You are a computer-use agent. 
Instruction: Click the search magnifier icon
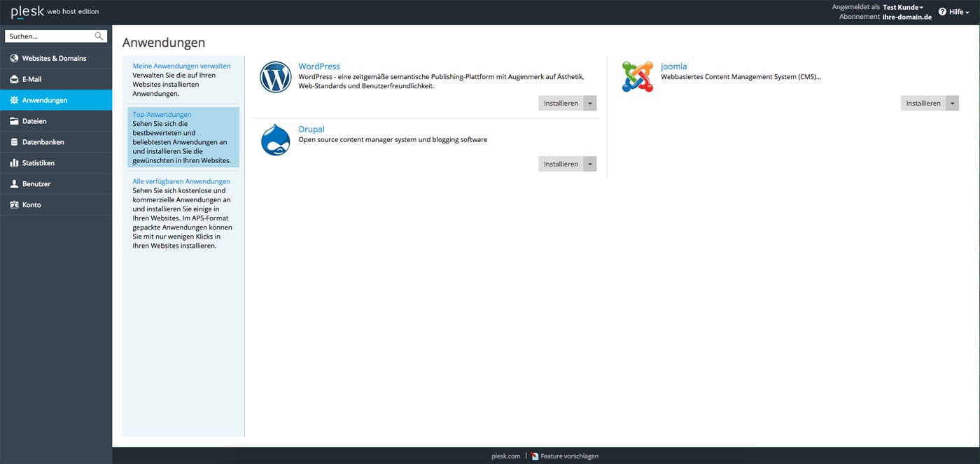tap(99, 36)
